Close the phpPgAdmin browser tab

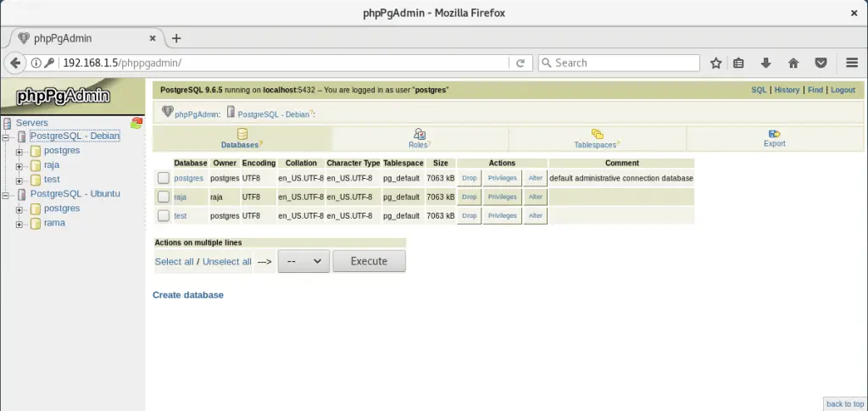coord(153,38)
